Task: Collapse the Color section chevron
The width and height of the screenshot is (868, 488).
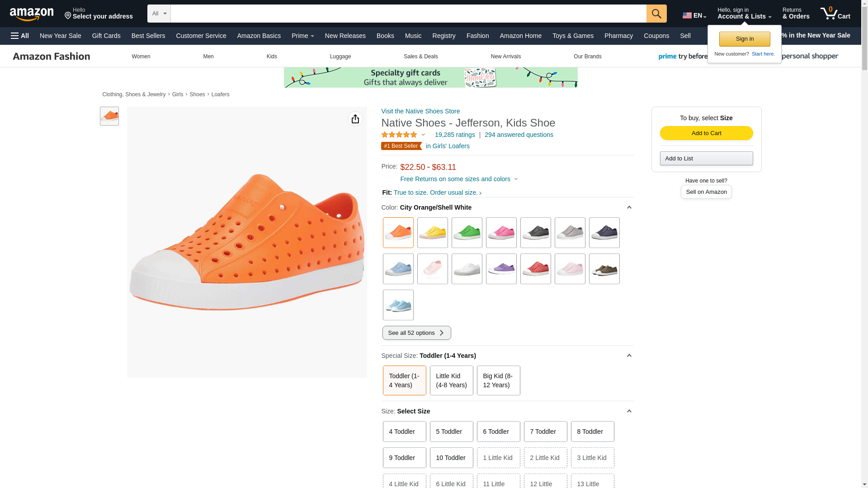Action: [629, 207]
